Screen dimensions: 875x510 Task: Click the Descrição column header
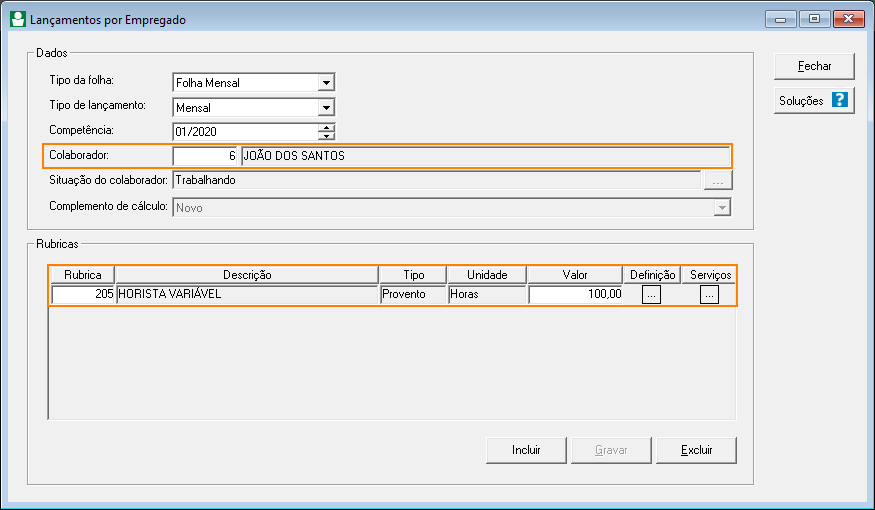click(247, 275)
